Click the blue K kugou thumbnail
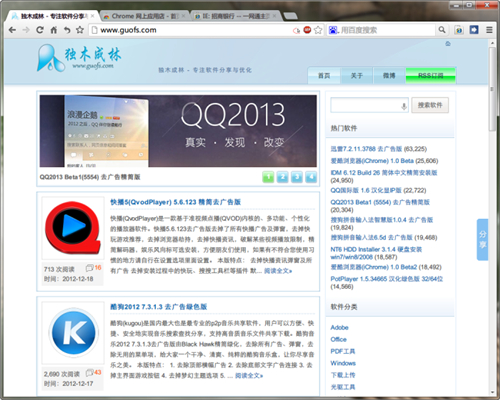The image size is (500, 400). (73, 333)
